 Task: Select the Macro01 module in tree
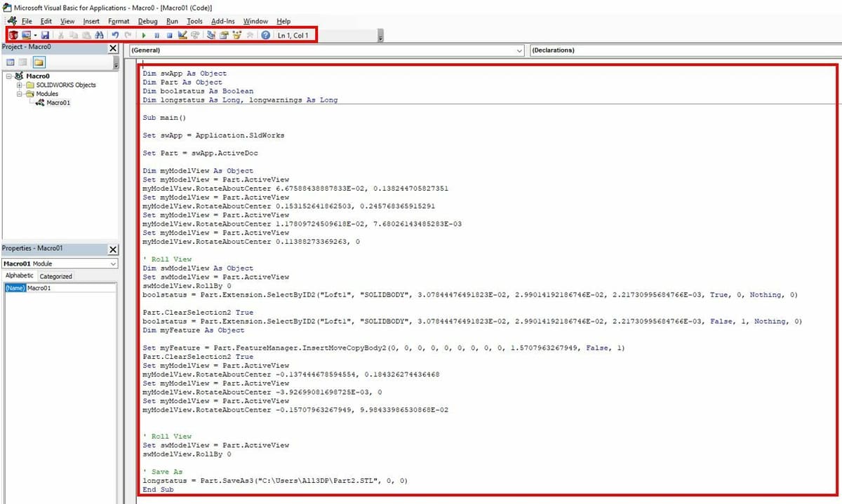[58, 103]
